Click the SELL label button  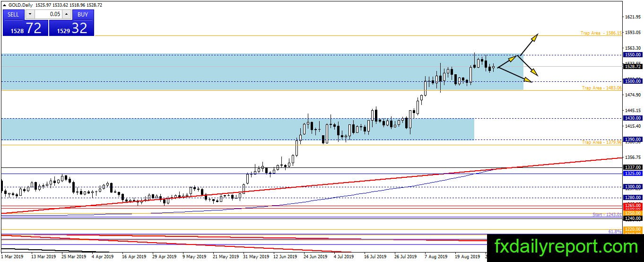13,14
